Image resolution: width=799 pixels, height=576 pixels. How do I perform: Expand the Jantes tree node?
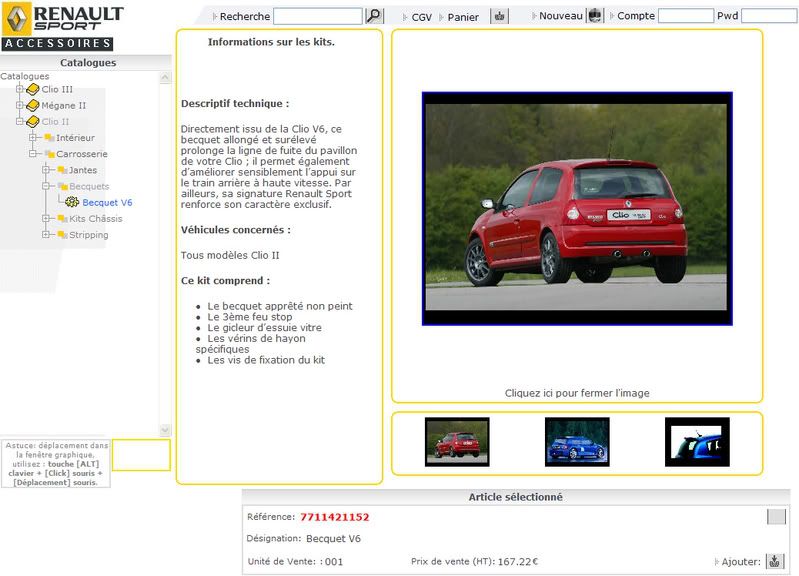pos(46,170)
